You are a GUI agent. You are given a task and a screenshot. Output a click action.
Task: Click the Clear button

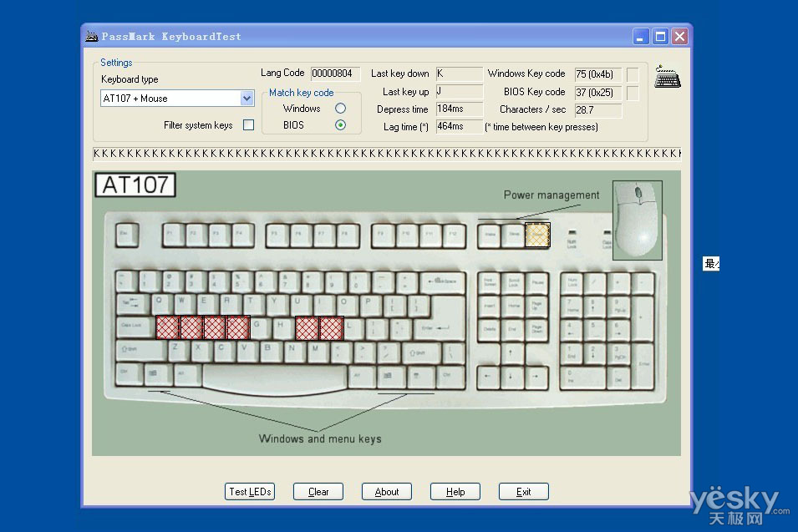(318, 492)
